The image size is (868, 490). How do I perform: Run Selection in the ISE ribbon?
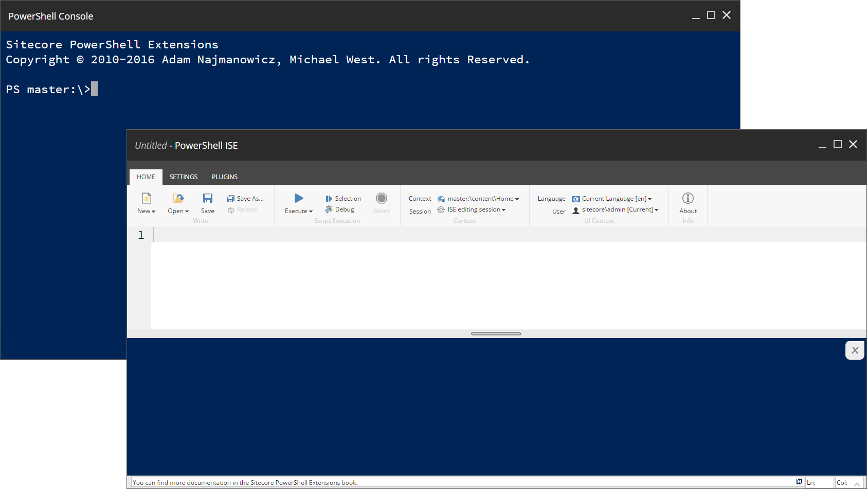[343, 199]
